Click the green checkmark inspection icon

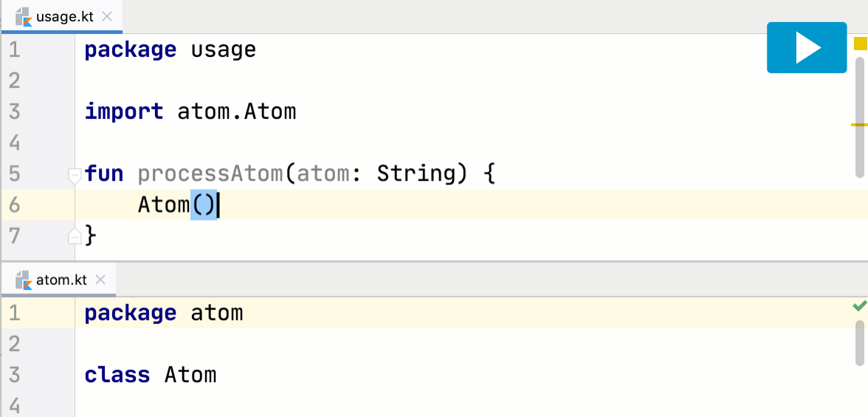[860, 306]
